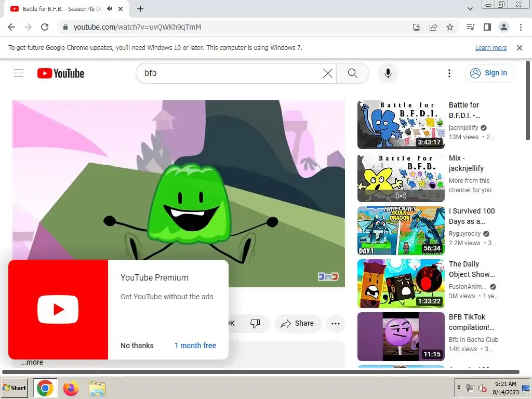Open the Minecraft Sculk Dragon thumbnail
532x399 pixels.
coord(401,231)
